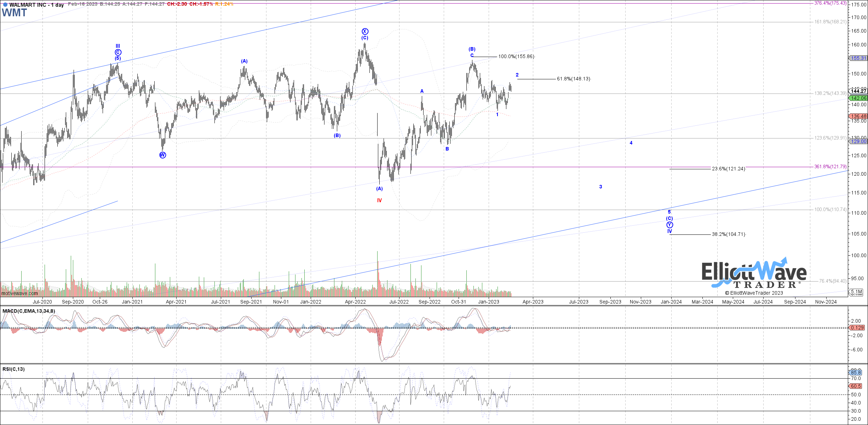Click the 100.00 price axis value
Image resolution: width=868 pixels, height=425 pixels.
click(859, 255)
